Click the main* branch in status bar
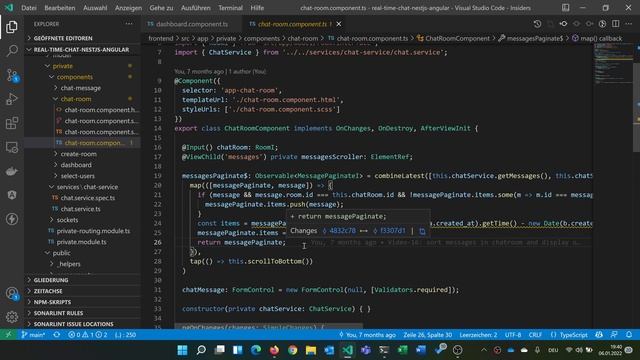The height and width of the screenshot is (360, 640). [33, 335]
